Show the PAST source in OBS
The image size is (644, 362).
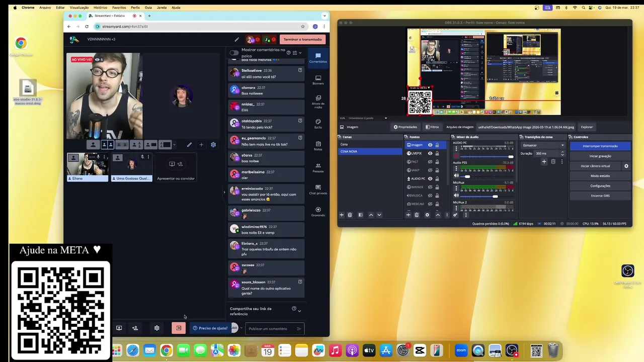[430, 162]
